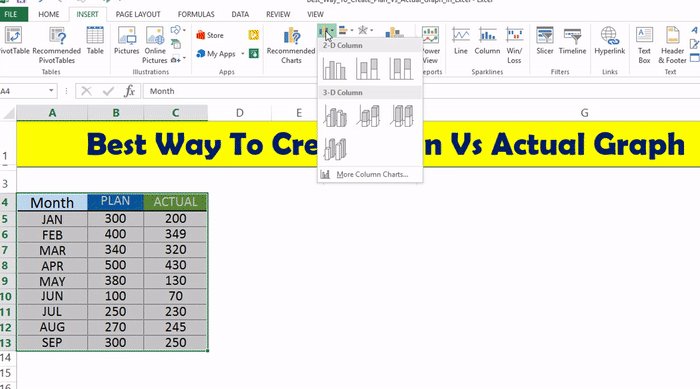Switch to the HOME tab
Screen dimensions: 700x389
point(49,14)
